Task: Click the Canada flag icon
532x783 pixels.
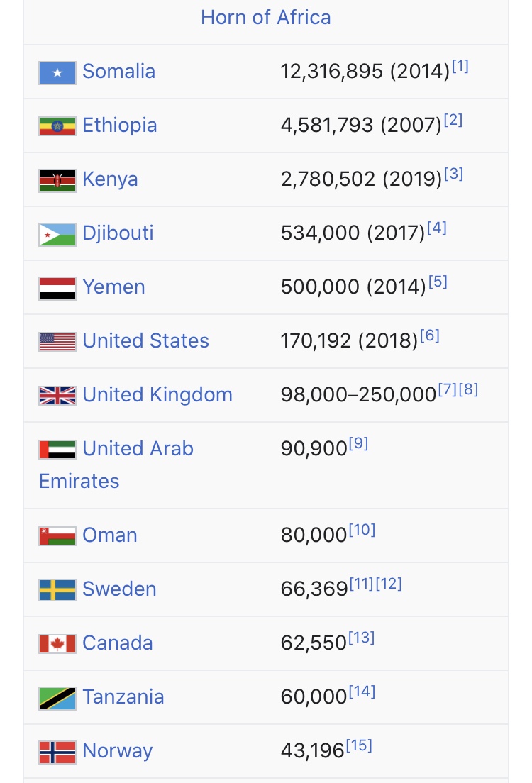Action: pos(57,644)
